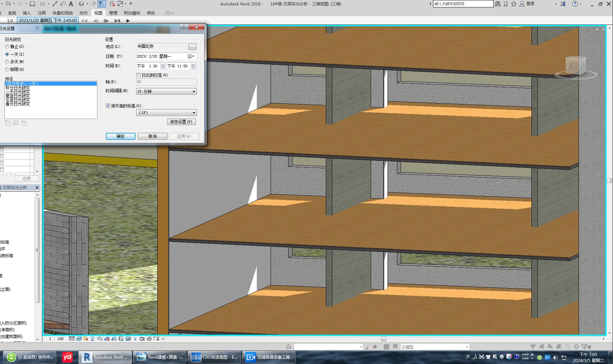
Task: Select the 多天 (Multi-Day) radio button
Action: tap(7, 62)
